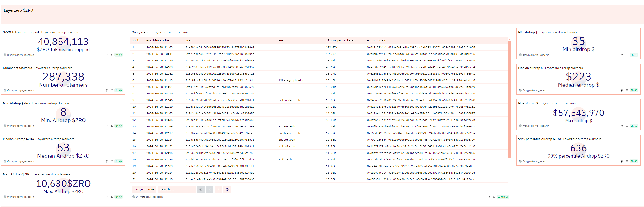Image resolution: width=644 pixels, height=207 pixels.
Task: Click camera icon in Max. Airdrop $ZRO card
Action: (x=112, y=197)
